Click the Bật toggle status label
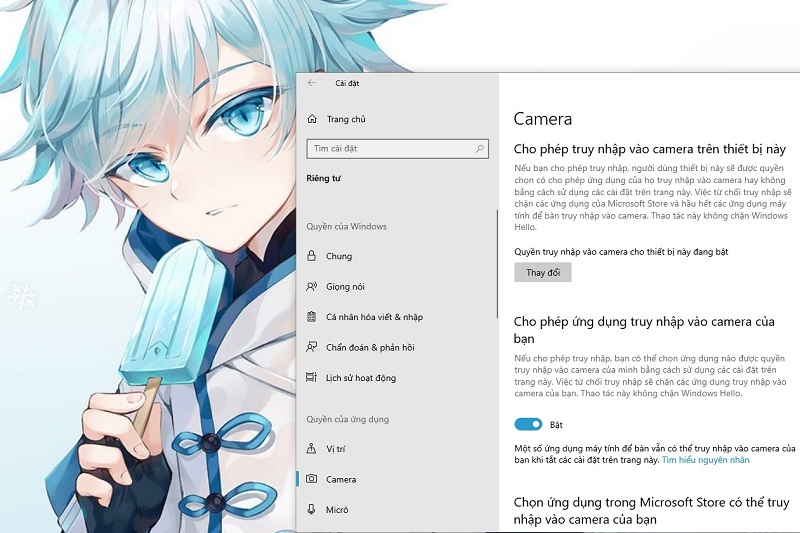The width and height of the screenshot is (800, 533). tap(556, 425)
